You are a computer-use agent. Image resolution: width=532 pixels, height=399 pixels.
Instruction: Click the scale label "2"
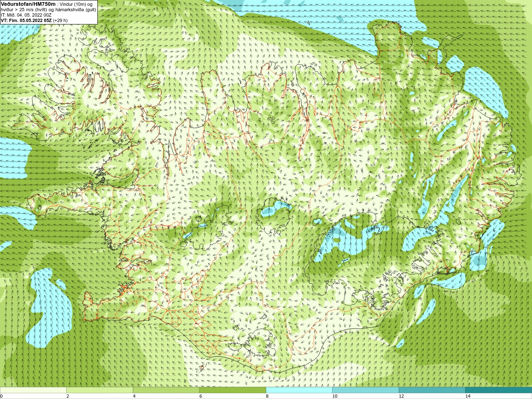click(68, 396)
